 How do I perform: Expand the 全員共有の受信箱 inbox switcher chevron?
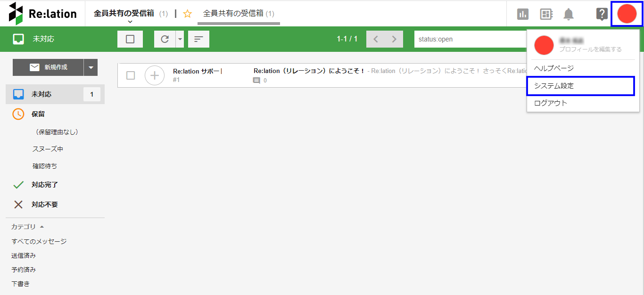coord(130,21)
